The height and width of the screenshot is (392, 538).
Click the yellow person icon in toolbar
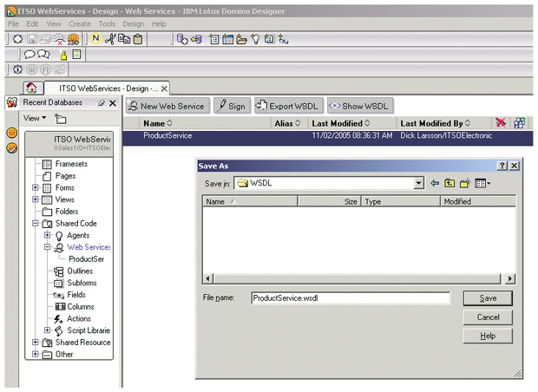pos(63,55)
